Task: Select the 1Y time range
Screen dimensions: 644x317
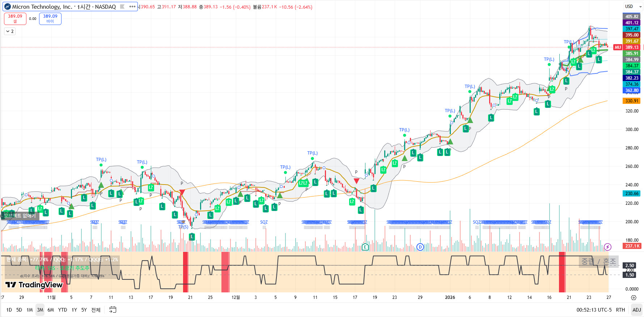Action: 74,310
